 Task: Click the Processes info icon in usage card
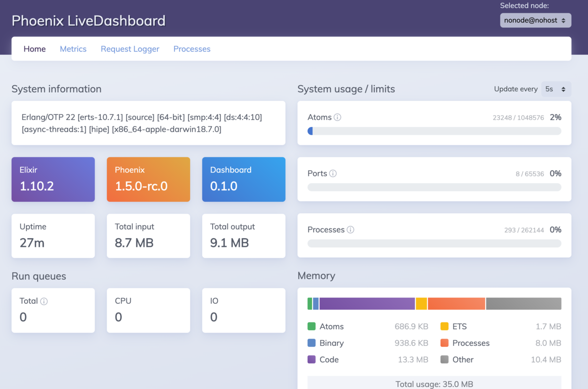tap(350, 230)
